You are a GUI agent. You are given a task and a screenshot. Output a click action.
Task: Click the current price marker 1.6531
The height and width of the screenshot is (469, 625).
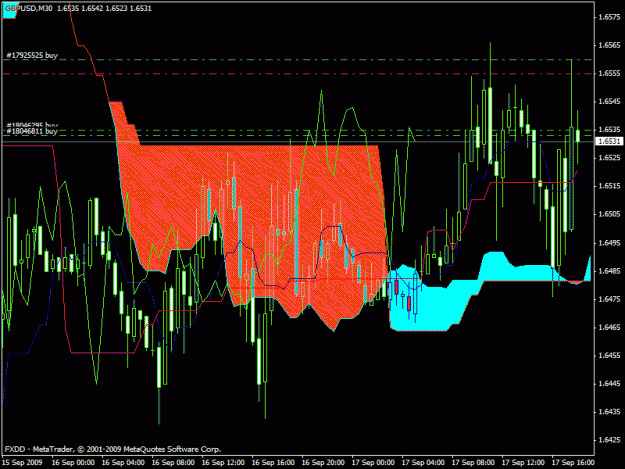(609, 141)
